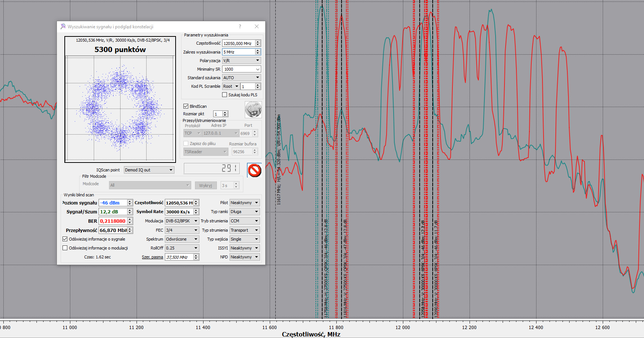644x338 pixels.
Task: Click the '5300 punktów' heading text
Action: coord(120,49)
